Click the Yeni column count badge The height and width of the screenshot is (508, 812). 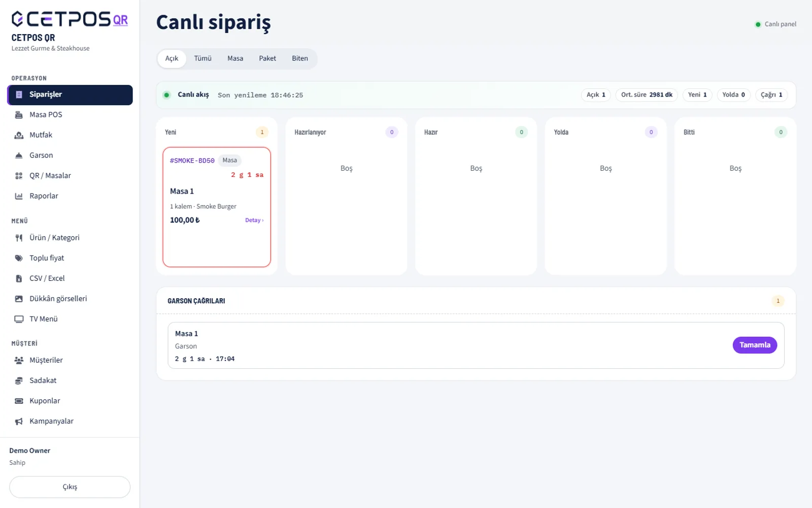point(262,132)
